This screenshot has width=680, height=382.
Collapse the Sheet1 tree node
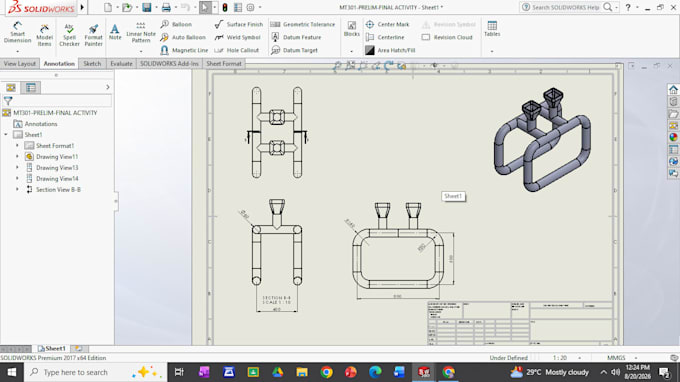(6, 135)
